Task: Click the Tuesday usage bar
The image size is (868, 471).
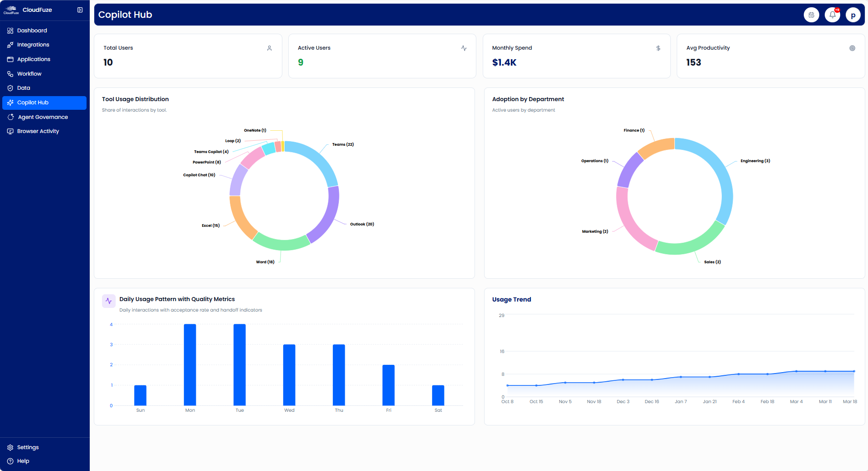Action: (x=240, y=364)
